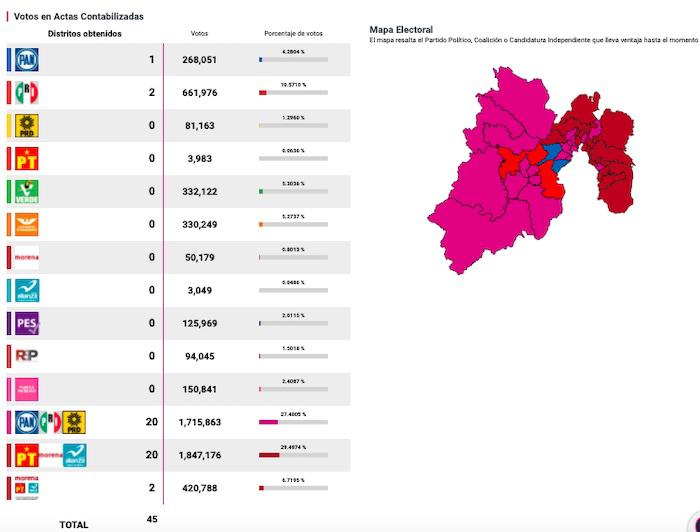Click the vote count 1,847,176

pyautogui.click(x=200, y=455)
